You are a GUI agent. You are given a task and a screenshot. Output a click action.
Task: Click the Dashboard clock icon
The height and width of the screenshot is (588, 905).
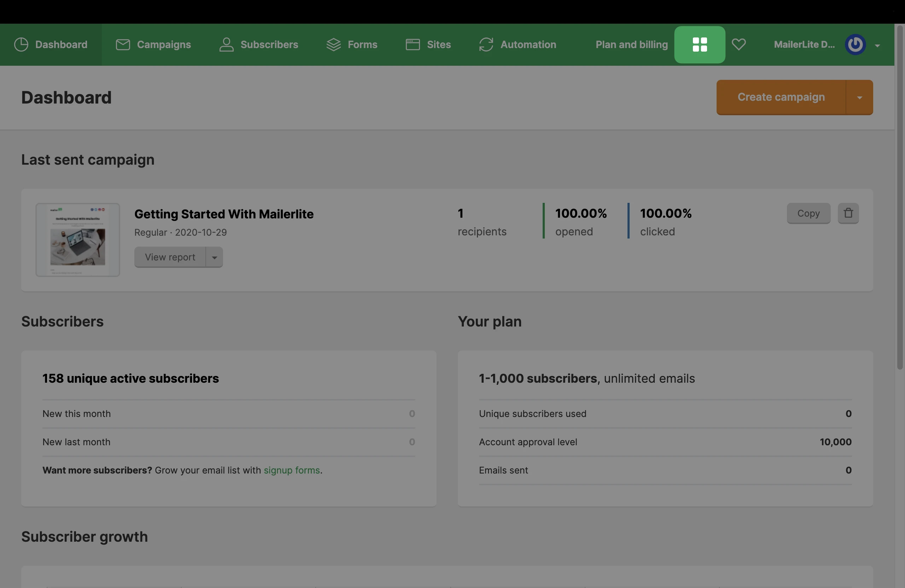point(21,45)
